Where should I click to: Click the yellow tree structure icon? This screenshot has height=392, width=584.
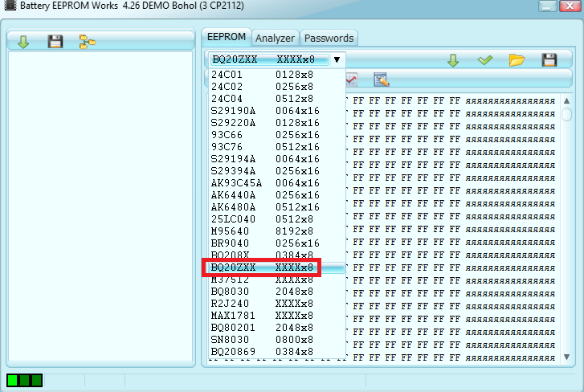(x=87, y=42)
